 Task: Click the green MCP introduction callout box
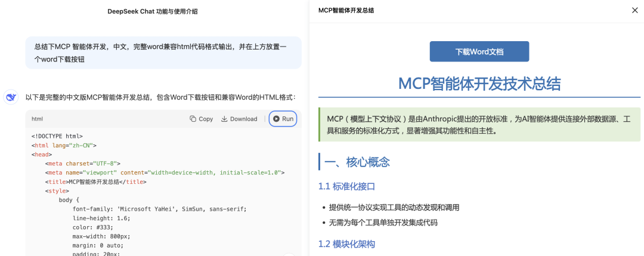[x=479, y=125]
